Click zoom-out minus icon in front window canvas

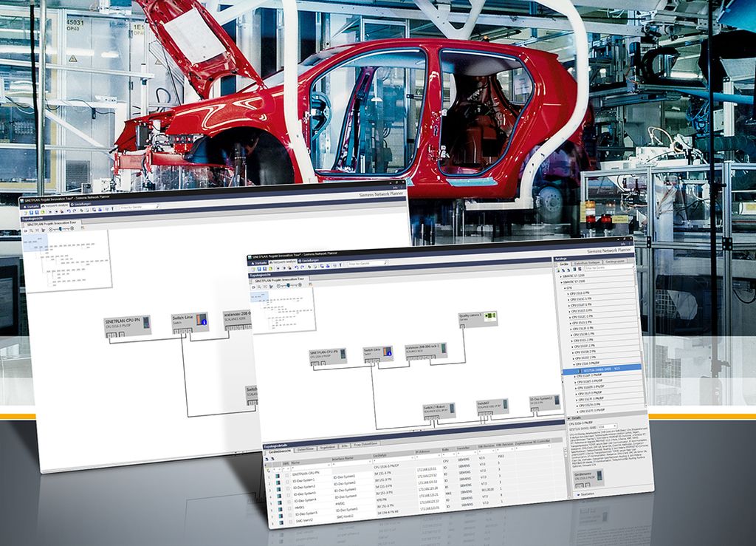(x=278, y=286)
